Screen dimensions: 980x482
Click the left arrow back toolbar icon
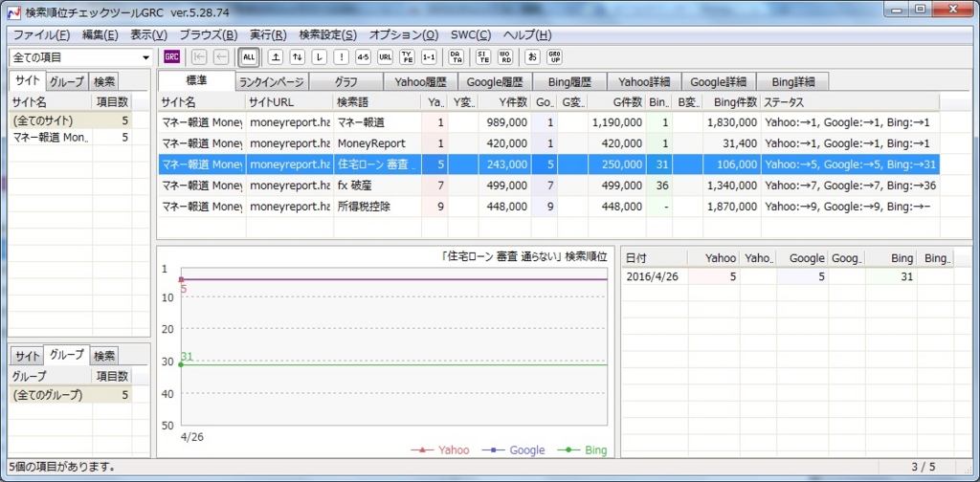tap(221, 57)
